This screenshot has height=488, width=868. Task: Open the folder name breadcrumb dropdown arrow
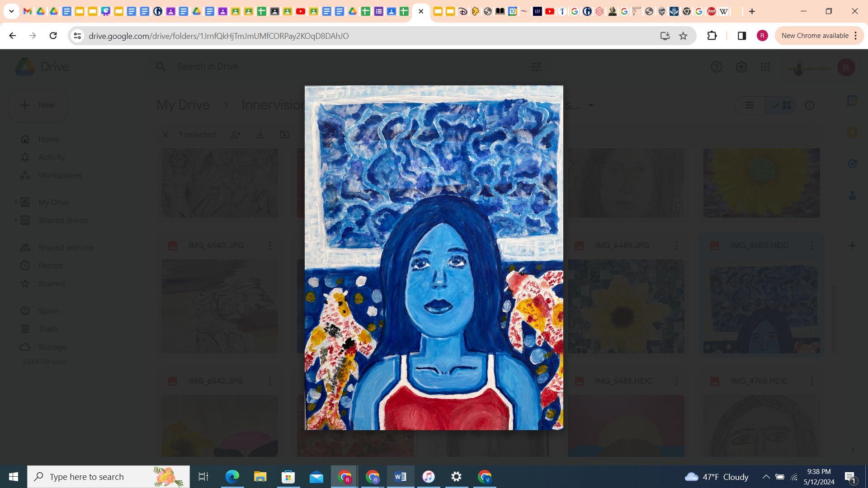pyautogui.click(x=590, y=105)
